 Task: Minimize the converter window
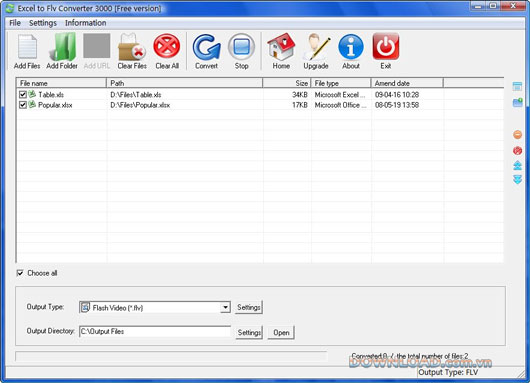point(478,6)
